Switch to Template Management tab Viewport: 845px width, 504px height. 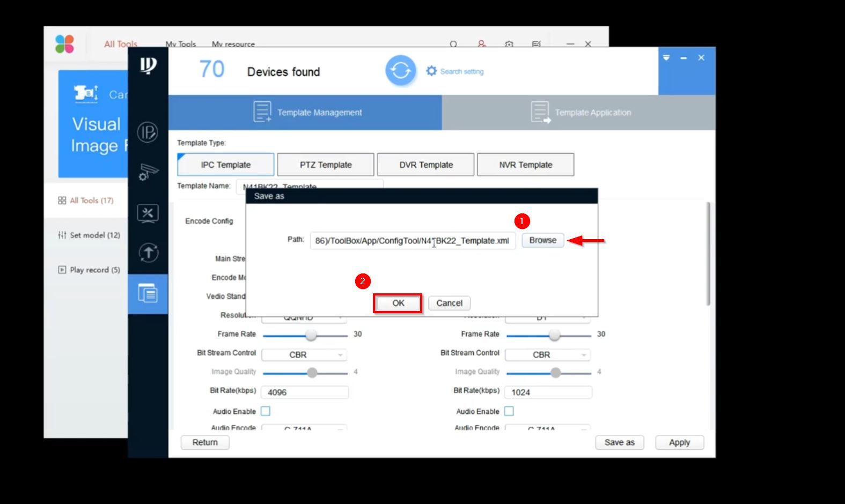click(305, 113)
